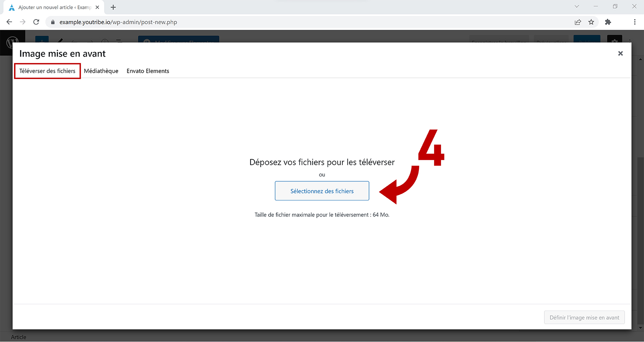Select the Téléverser des fichiers tab
644x342 pixels.
click(47, 71)
